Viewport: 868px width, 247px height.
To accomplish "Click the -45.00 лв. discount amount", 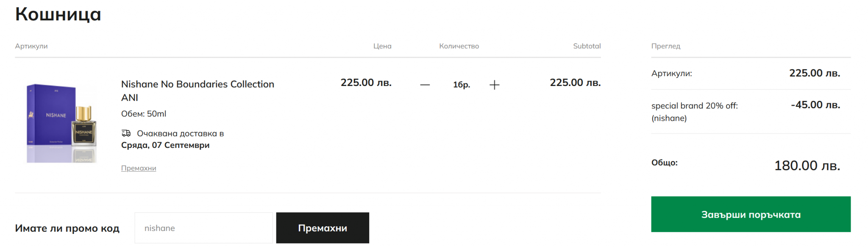I will click(815, 105).
